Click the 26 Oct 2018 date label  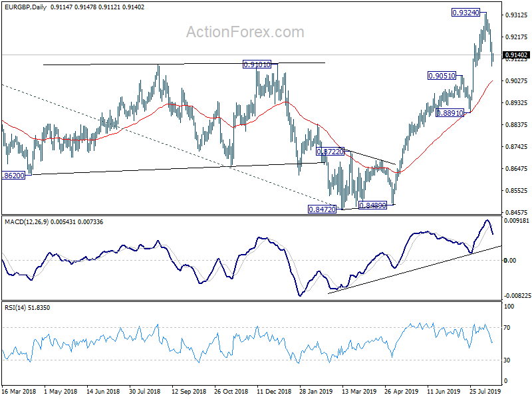[231, 392]
